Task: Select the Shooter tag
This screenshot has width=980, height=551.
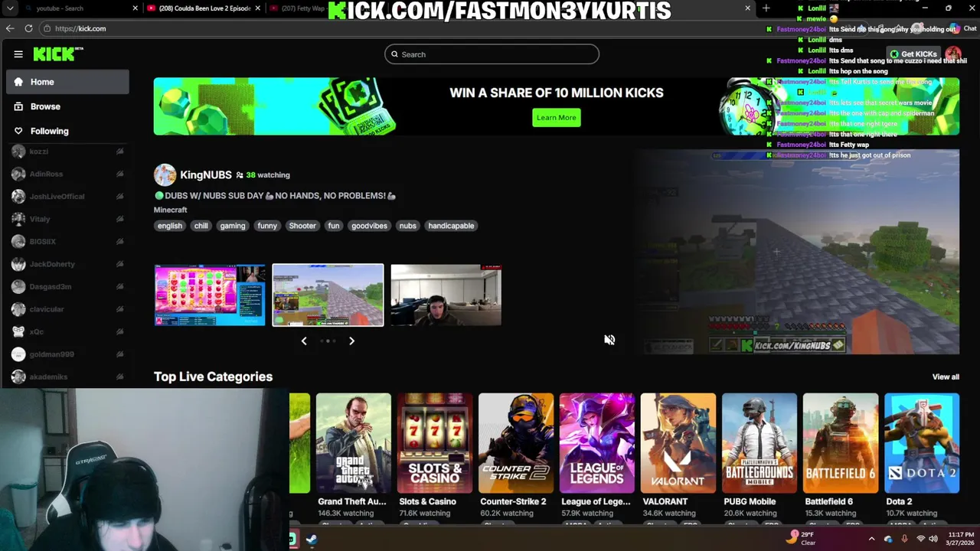Action: 302,226
